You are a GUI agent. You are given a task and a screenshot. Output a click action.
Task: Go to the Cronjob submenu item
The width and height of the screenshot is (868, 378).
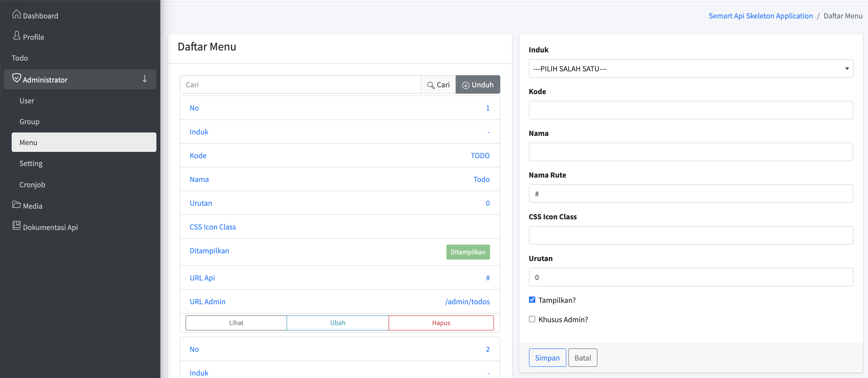tap(32, 185)
